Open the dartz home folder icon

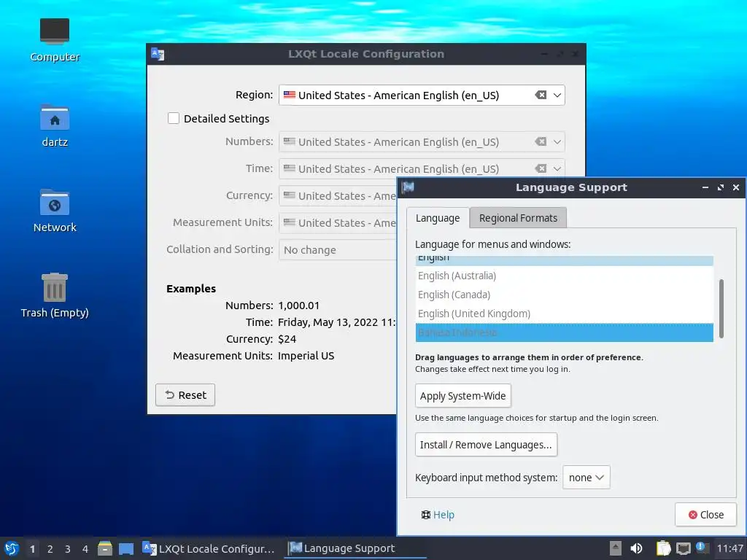pos(54,125)
